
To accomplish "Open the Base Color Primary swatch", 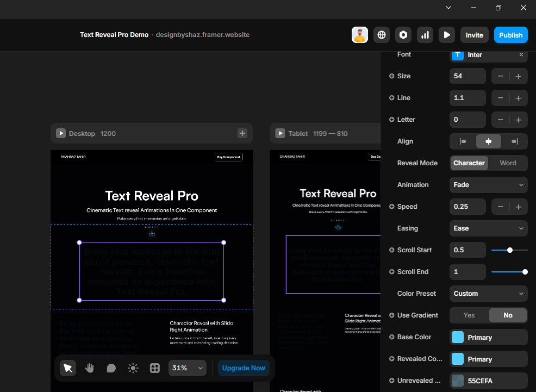I will [458, 337].
